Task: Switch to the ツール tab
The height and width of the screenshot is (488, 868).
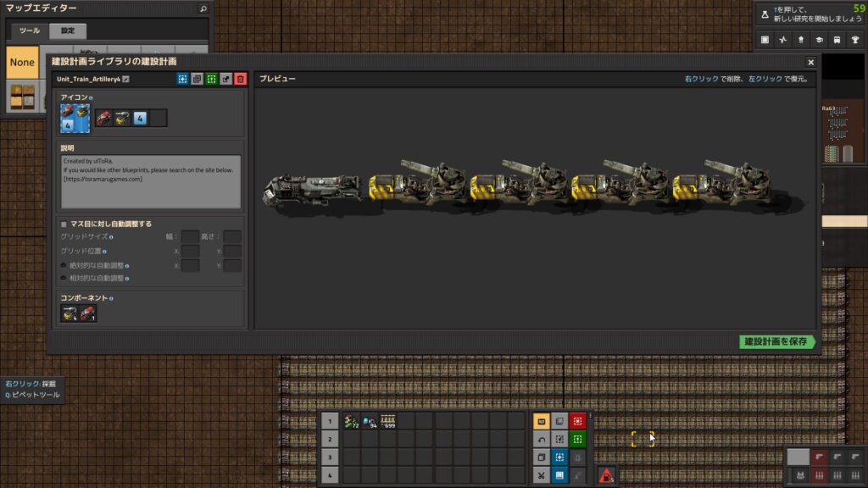Action: click(x=30, y=31)
